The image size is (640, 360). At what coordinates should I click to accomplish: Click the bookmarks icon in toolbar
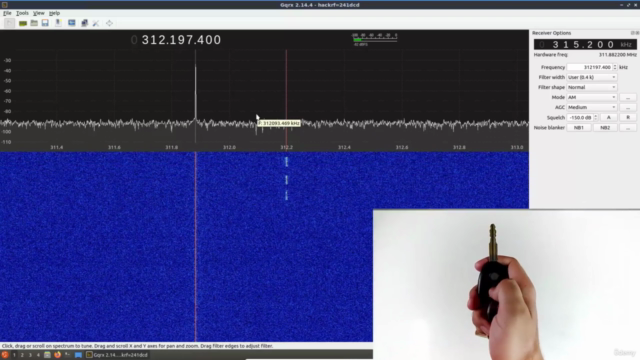point(58,23)
